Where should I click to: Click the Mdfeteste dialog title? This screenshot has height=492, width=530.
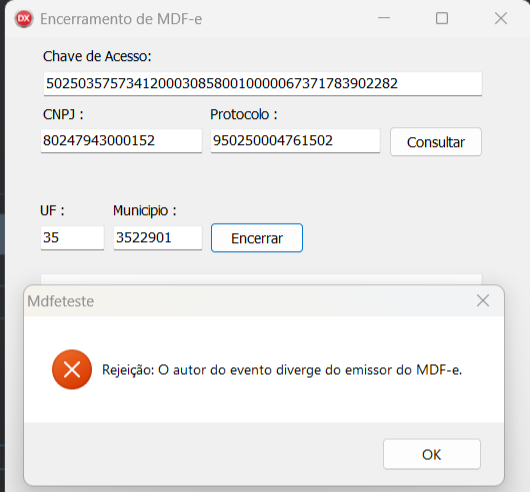coord(61,301)
